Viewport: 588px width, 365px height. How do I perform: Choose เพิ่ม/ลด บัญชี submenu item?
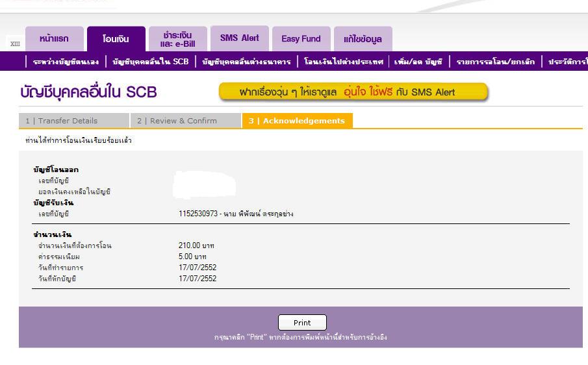(418, 62)
